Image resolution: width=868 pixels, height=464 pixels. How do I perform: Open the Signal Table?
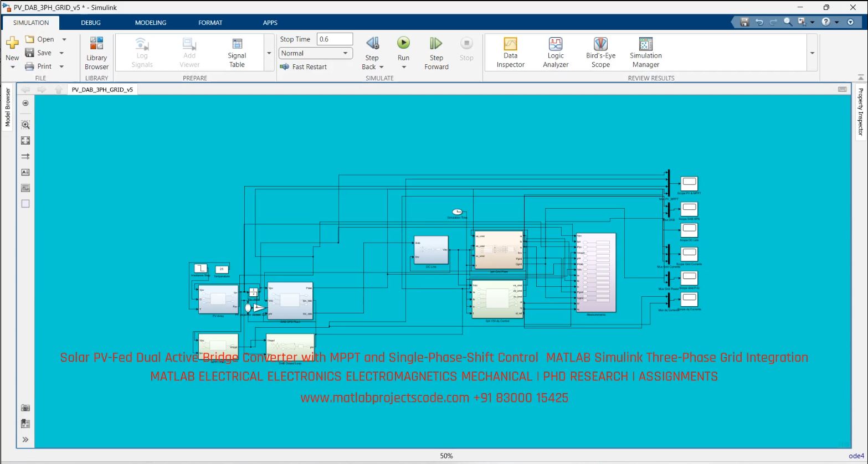click(x=237, y=53)
